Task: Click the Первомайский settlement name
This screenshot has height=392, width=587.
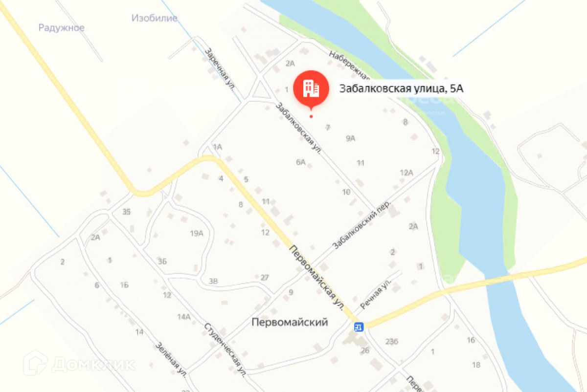Action: click(x=290, y=322)
